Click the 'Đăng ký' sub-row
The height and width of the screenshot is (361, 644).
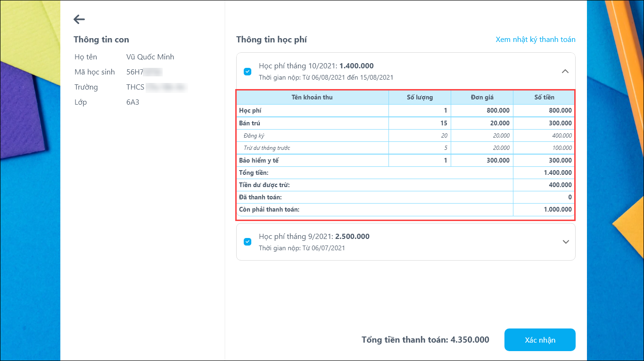[254, 136]
